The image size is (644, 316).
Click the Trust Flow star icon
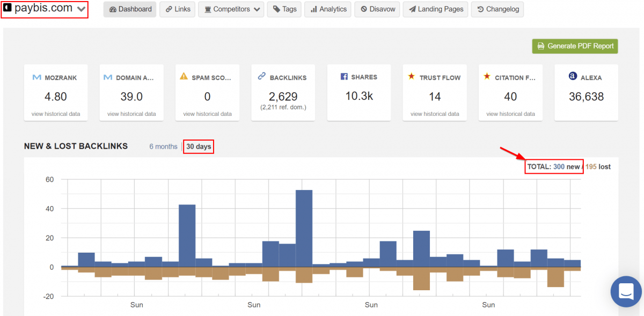pyautogui.click(x=412, y=77)
